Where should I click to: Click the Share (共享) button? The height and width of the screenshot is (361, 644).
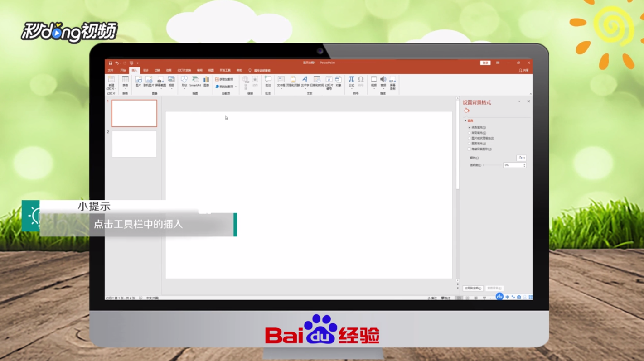pos(523,70)
